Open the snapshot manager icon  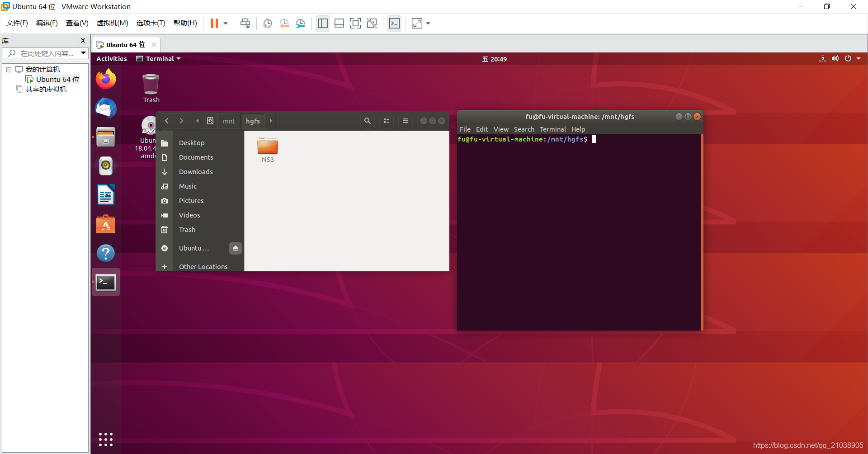click(x=301, y=24)
